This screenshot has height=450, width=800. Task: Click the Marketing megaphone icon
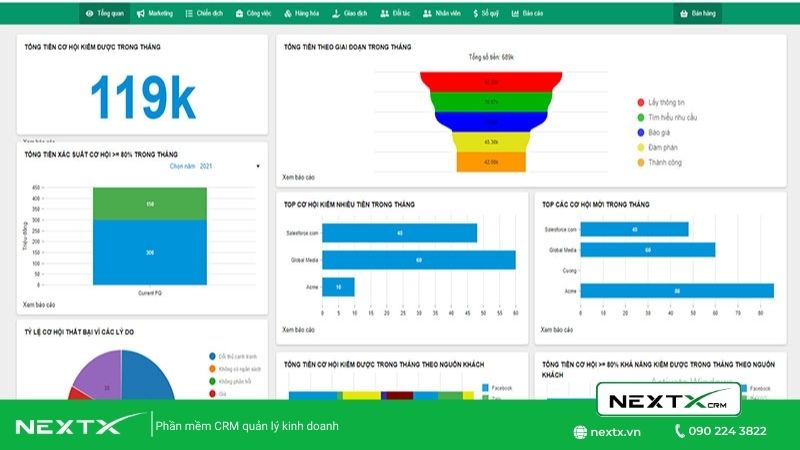140,14
